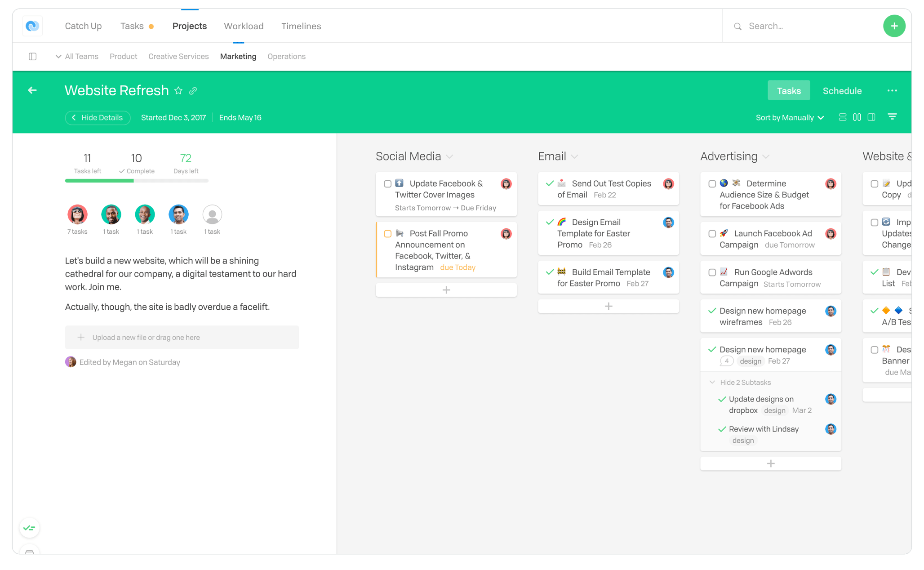Switch to the Workload tab
This screenshot has height=570, width=924.
tap(244, 27)
